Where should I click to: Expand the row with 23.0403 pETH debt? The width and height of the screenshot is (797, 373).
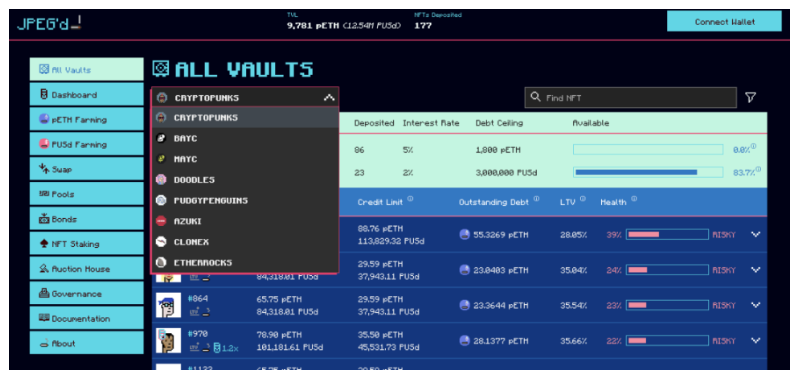pyautogui.click(x=755, y=270)
